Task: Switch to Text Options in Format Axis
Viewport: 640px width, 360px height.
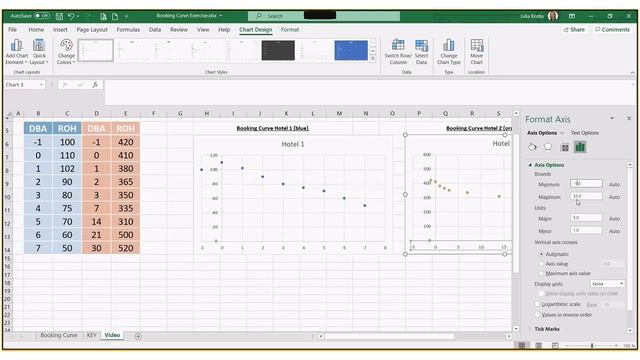Action: [x=584, y=133]
